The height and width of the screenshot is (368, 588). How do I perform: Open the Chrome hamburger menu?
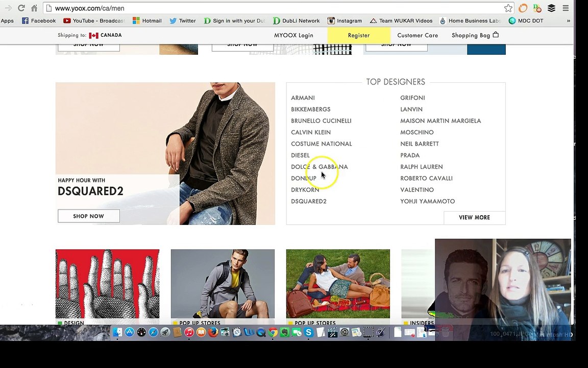point(566,8)
